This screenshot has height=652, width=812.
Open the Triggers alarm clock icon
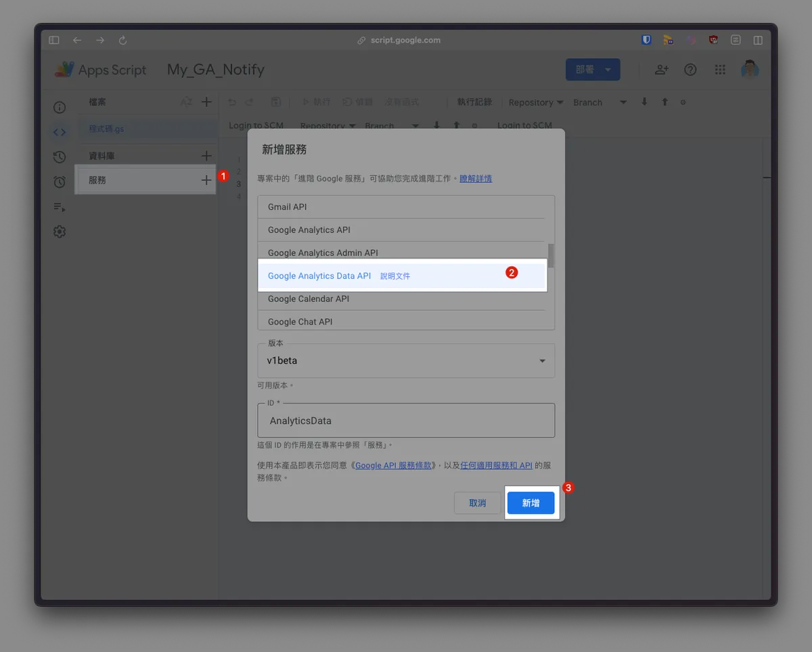click(x=60, y=181)
